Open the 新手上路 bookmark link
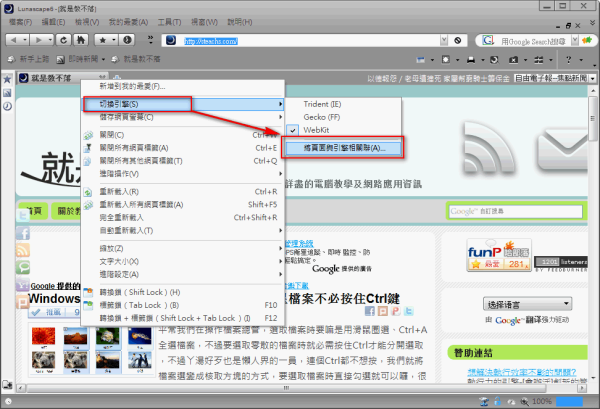The image size is (600, 409). pos(28,59)
